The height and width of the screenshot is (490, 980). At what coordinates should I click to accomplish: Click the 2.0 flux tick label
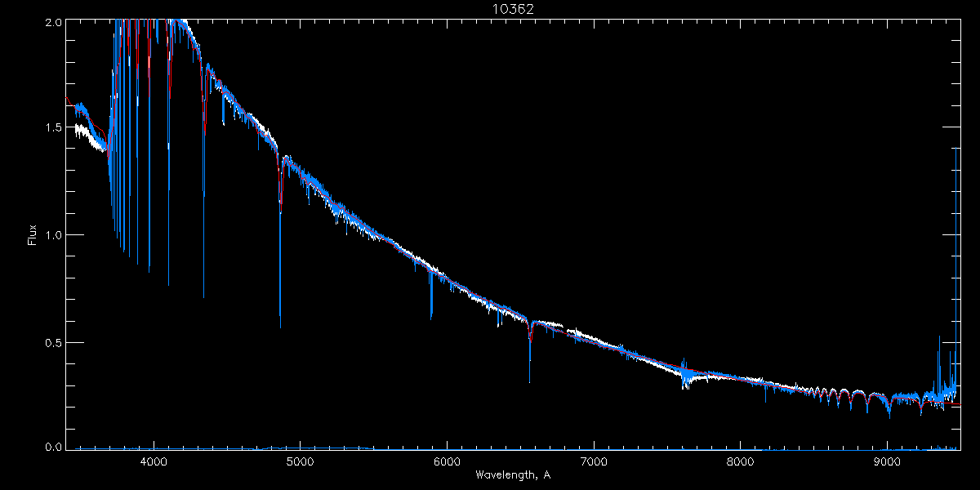53,23
